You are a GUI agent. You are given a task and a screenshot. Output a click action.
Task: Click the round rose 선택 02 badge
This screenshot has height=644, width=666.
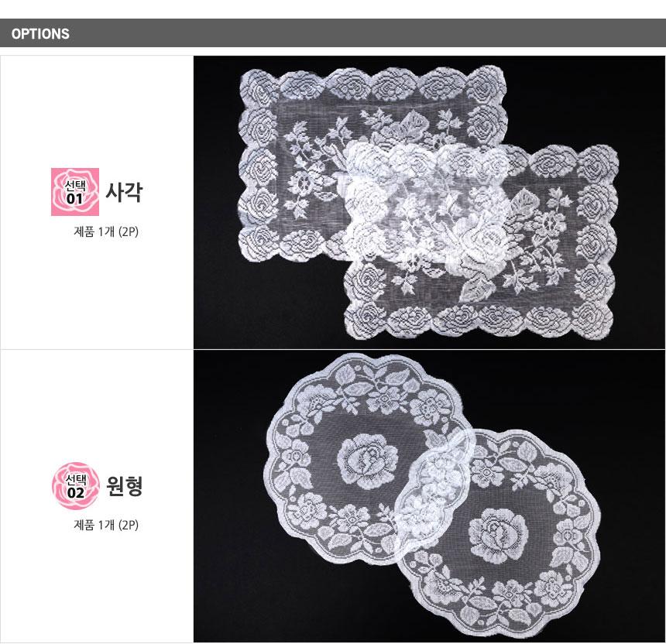76,486
